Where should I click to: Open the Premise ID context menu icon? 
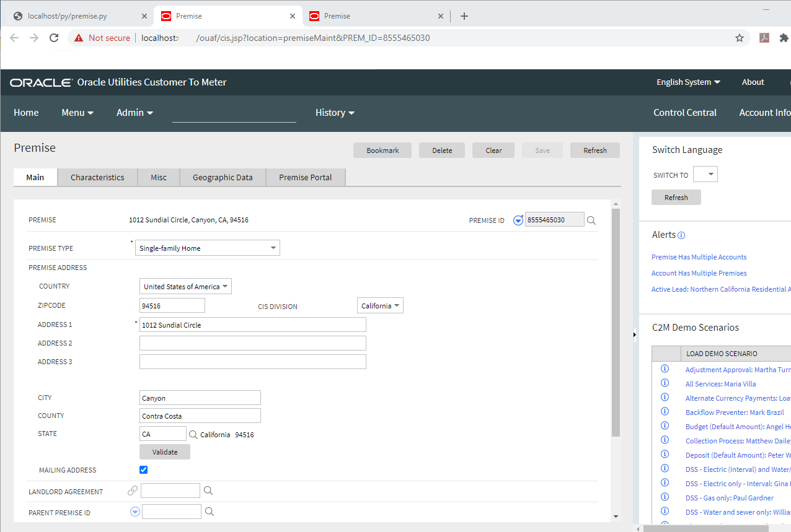(519, 220)
